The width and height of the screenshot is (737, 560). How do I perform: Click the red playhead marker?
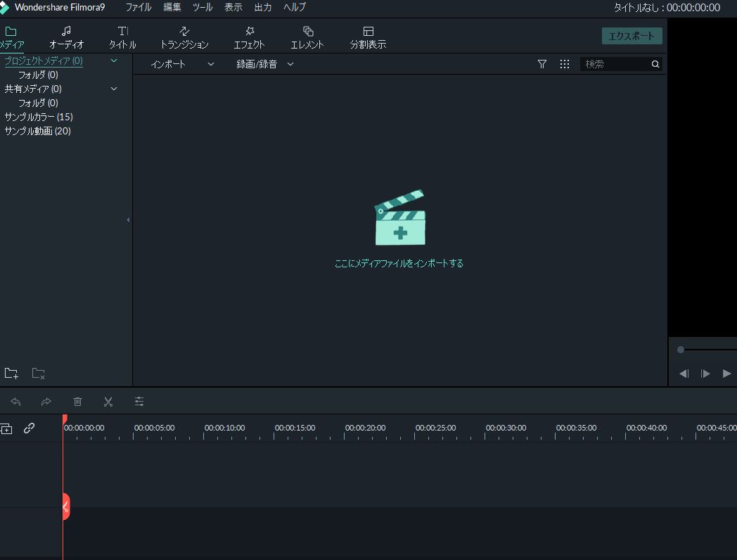pyautogui.click(x=65, y=419)
